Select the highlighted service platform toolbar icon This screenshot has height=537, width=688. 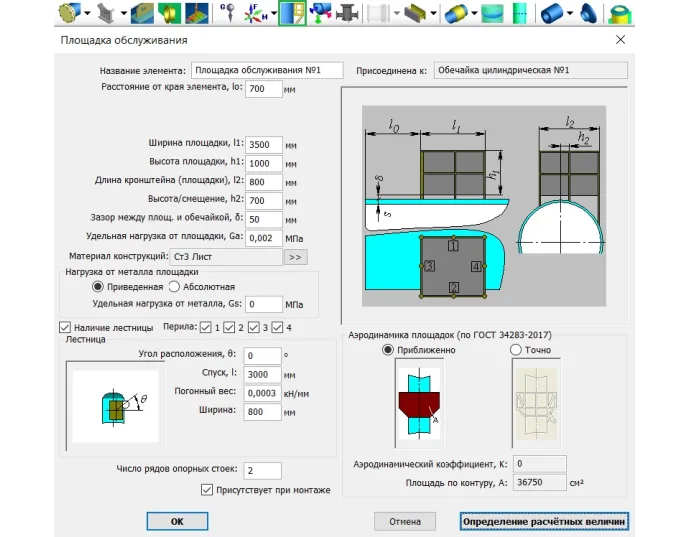(291, 13)
